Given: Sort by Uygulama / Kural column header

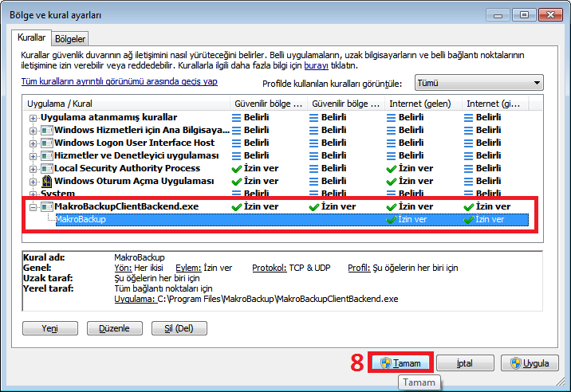Looking at the screenshot, I should tap(126, 104).
